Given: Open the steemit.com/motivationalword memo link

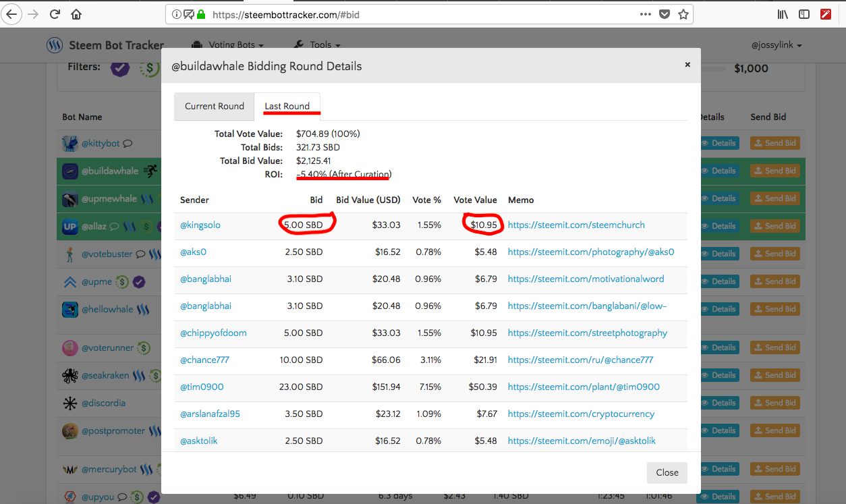Looking at the screenshot, I should [586, 279].
